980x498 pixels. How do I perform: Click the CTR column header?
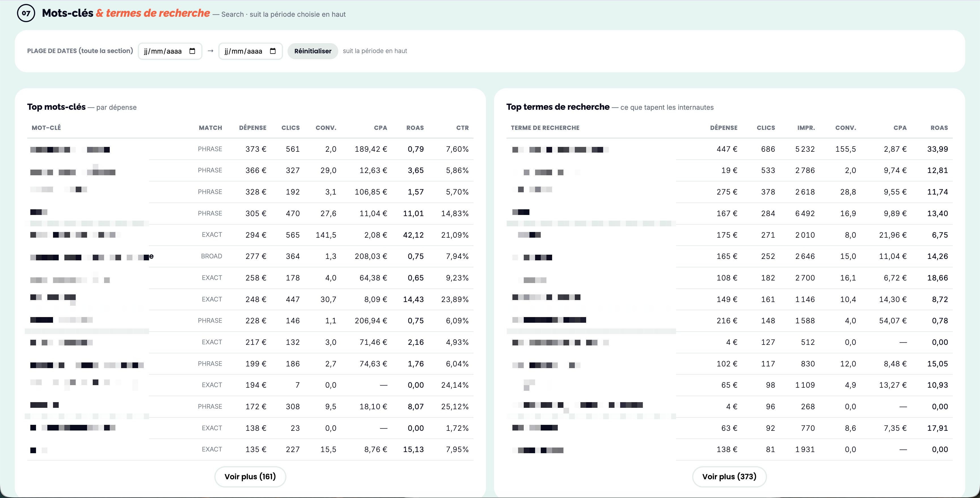[462, 128]
